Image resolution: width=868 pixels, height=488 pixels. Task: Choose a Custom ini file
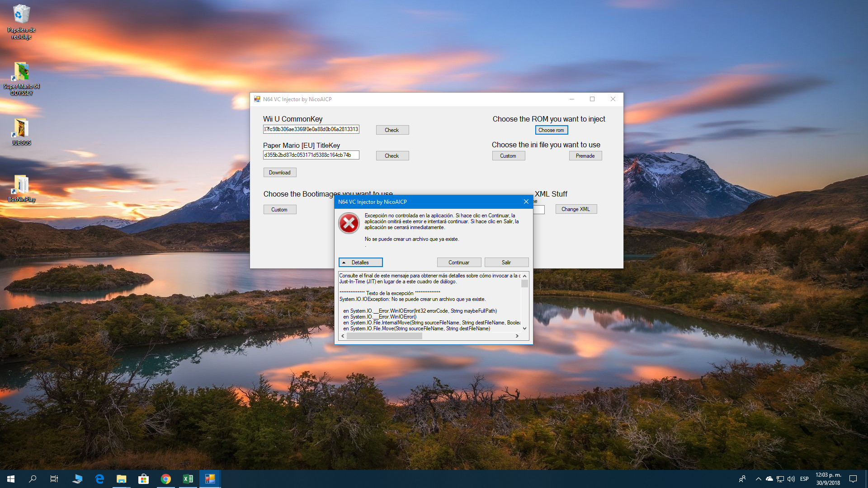[x=508, y=156]
